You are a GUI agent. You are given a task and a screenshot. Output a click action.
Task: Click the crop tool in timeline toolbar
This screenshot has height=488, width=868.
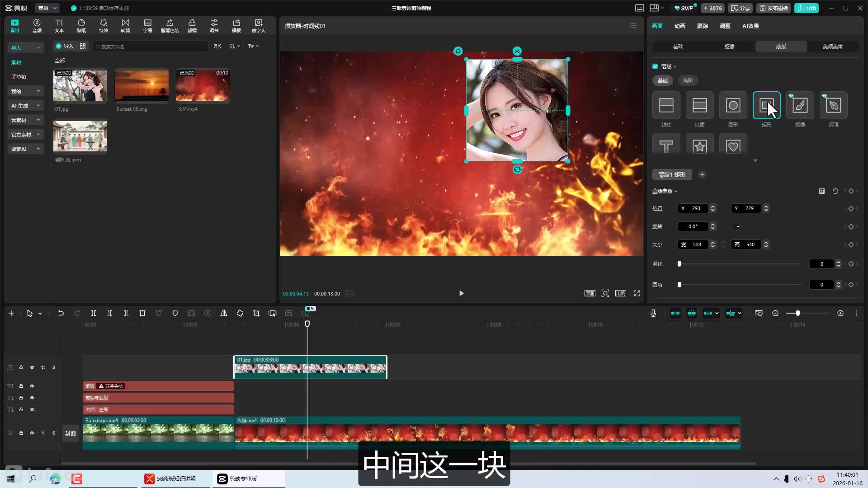pos(256,313)
